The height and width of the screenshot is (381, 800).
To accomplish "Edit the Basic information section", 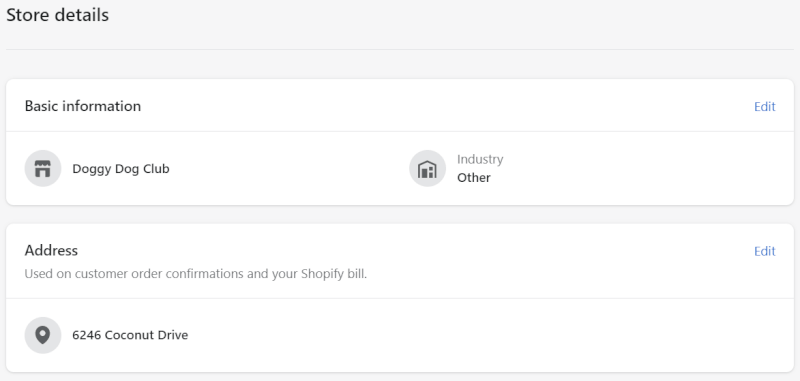I will tap(765, 107).
